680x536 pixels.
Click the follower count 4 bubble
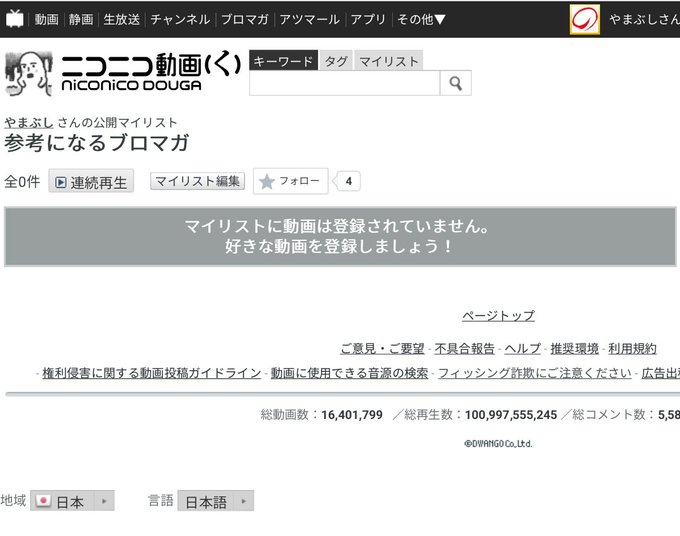pos(348,181)
